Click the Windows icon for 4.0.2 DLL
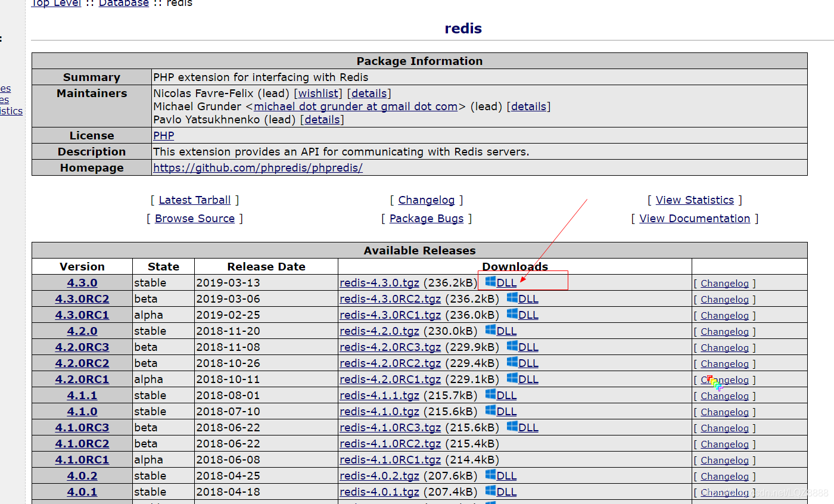 [x=490, y=474]
